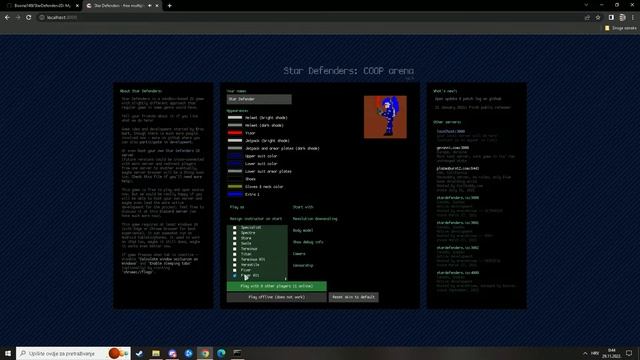Change the Upper suit color swatch

coord(235,156)
